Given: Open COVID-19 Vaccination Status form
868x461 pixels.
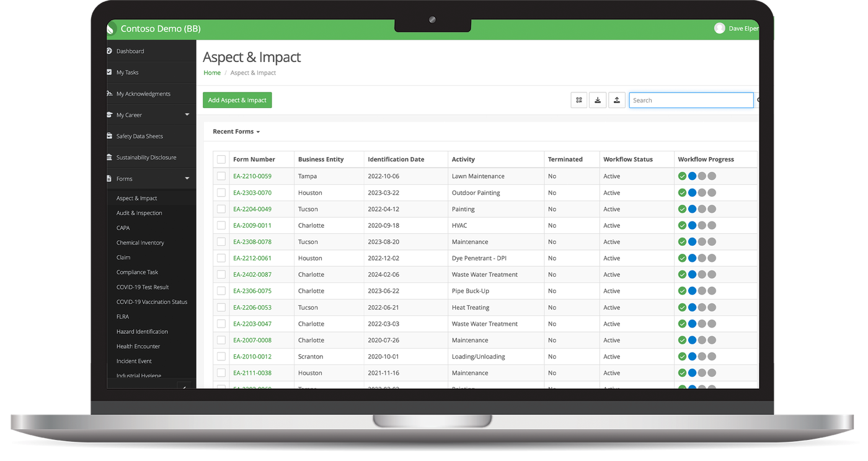Looking at the screenshot, I should pos(152,302).
